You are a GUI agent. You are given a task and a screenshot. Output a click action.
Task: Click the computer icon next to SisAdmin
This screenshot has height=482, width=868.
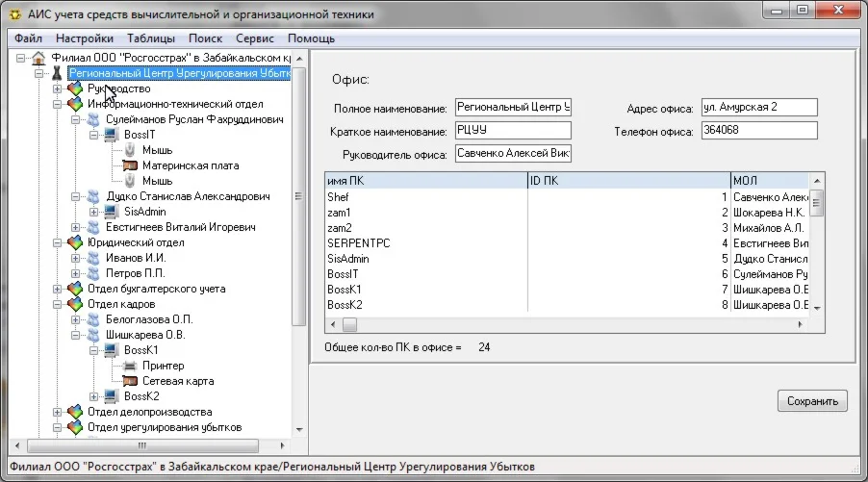(x=111, y=212)
